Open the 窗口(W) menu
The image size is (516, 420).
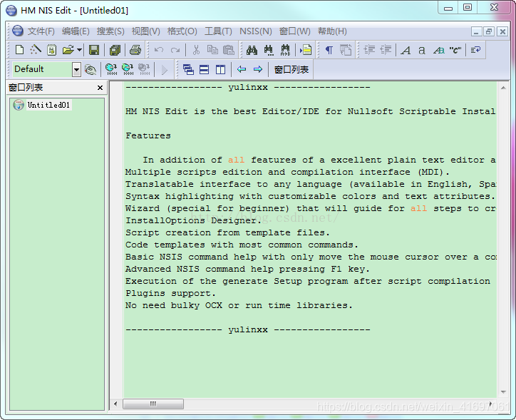point(295,31)
